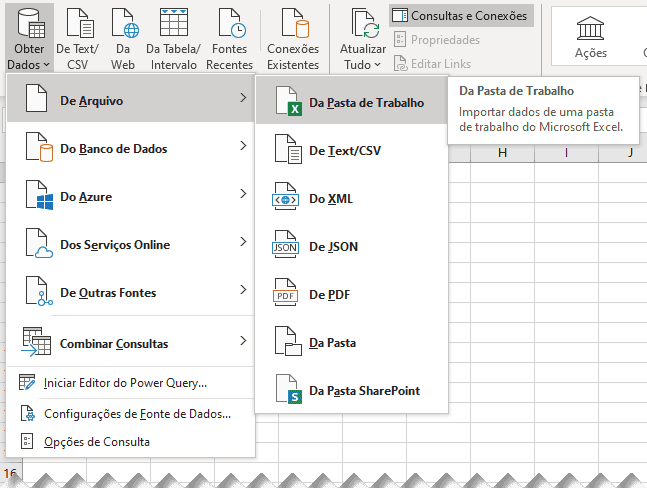Select Da Pasta de Trabalho submenu item
647x488 pixels.
tap(352, 101)
